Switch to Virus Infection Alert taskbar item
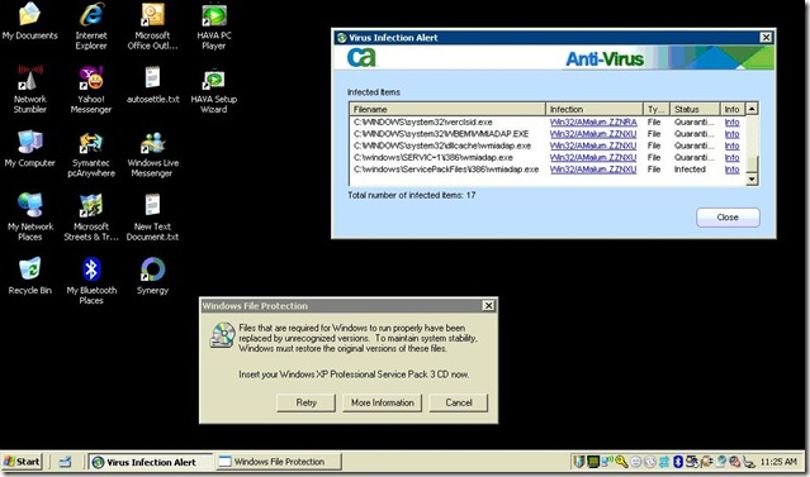 (150, 461)
